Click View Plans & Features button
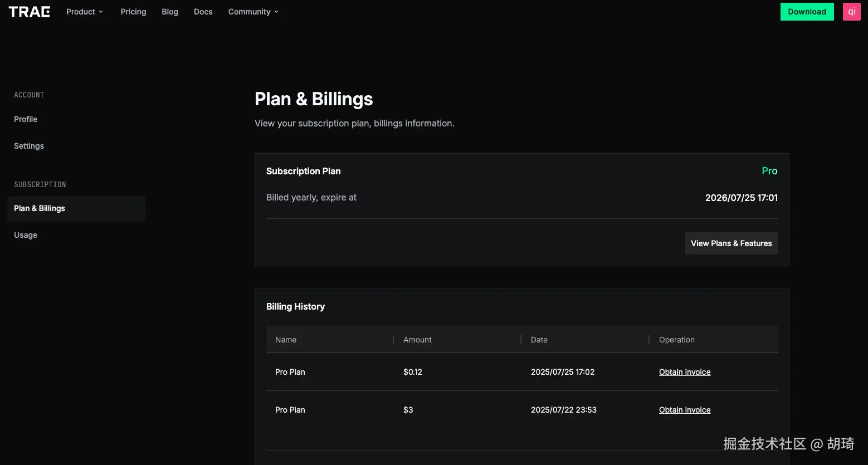This screenshot has height=465, width=868. [x=731, y=243]
